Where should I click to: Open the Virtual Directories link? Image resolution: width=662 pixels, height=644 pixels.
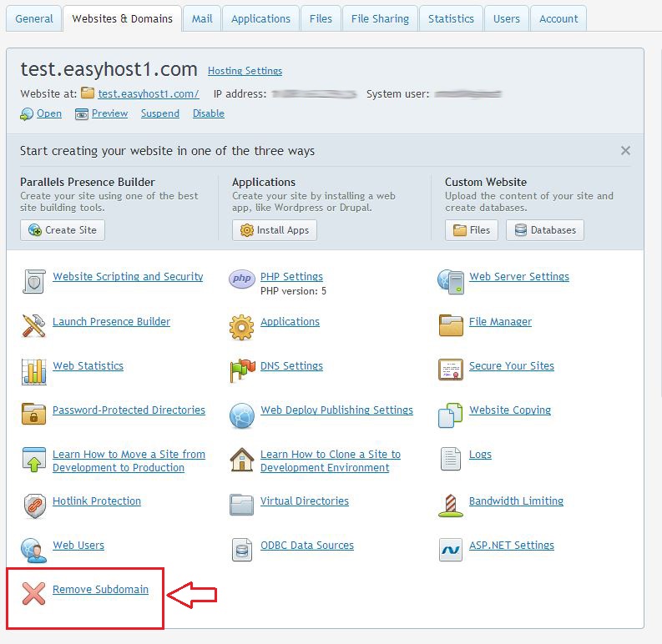(305, 501)
